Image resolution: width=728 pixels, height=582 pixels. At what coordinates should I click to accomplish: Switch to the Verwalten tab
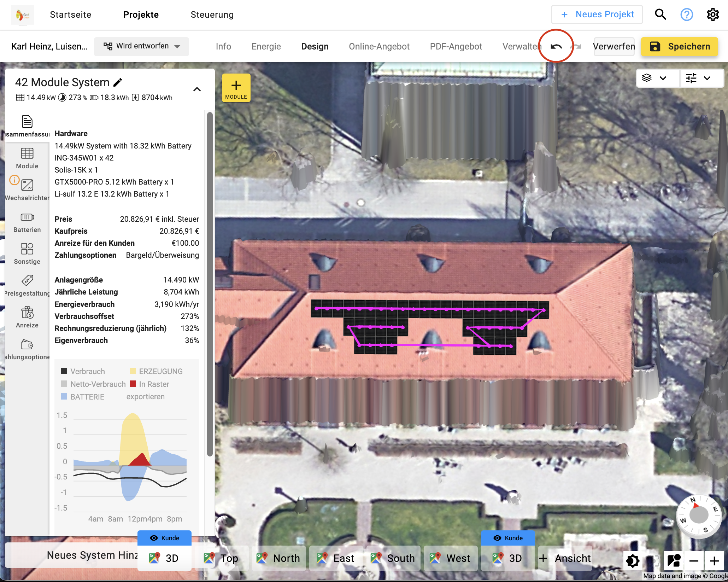(522, 46)
